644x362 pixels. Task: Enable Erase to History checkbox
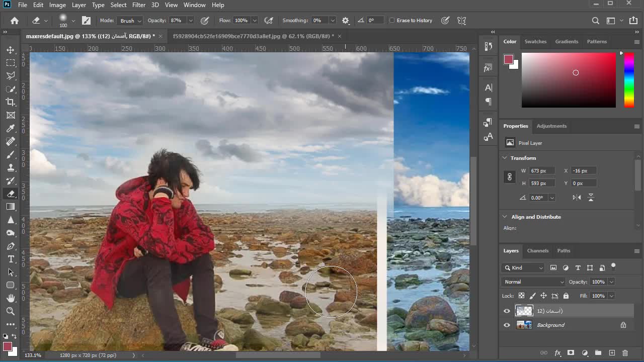[x=392, y=21]
